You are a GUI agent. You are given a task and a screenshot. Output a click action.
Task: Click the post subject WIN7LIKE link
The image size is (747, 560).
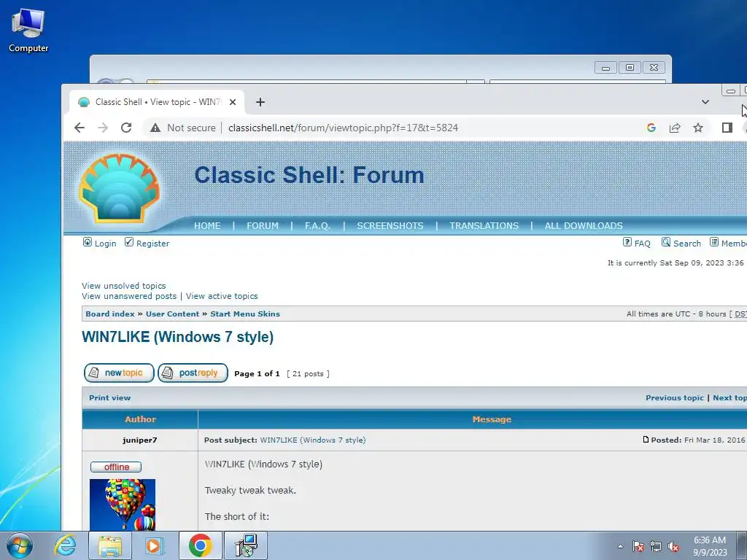click(x=313, y=440)
